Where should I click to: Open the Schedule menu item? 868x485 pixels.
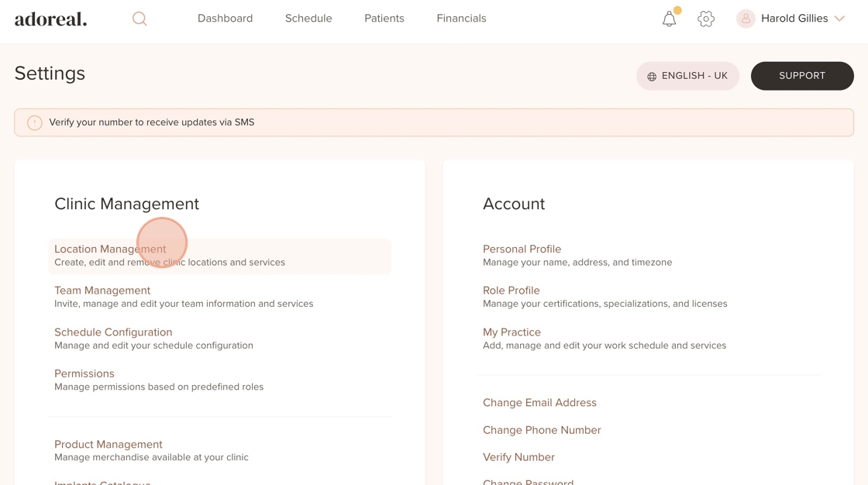(308, 19)
